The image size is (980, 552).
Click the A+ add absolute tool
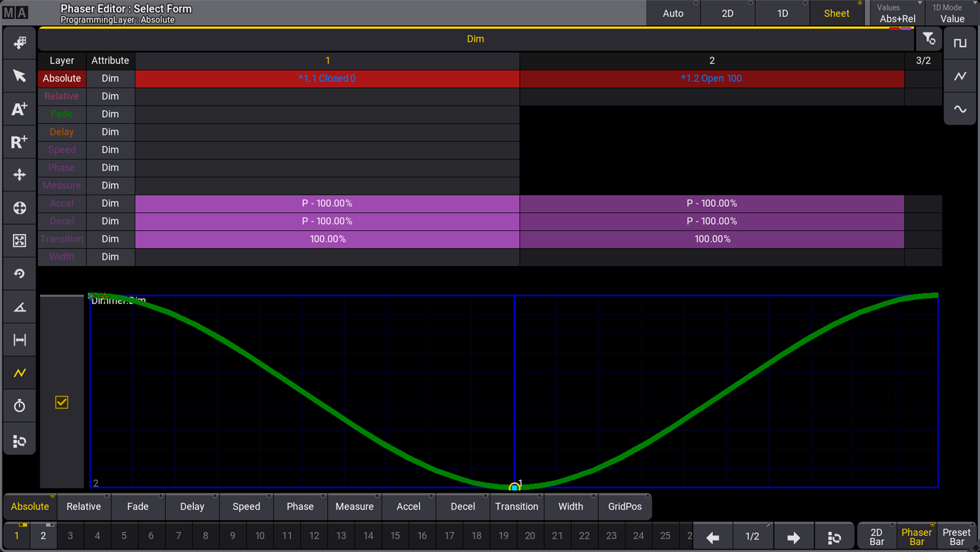pos(20,109)
